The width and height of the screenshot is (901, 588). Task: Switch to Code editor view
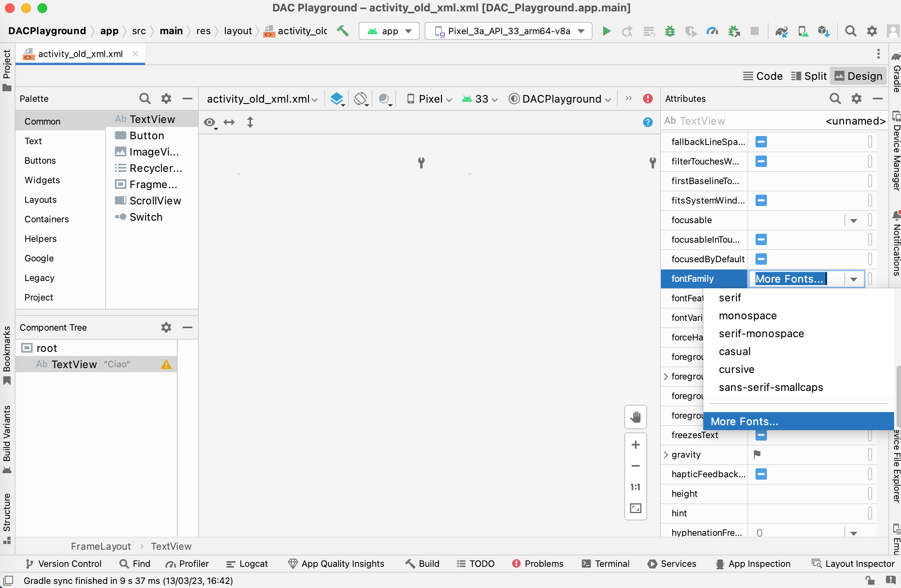[764, 76]
